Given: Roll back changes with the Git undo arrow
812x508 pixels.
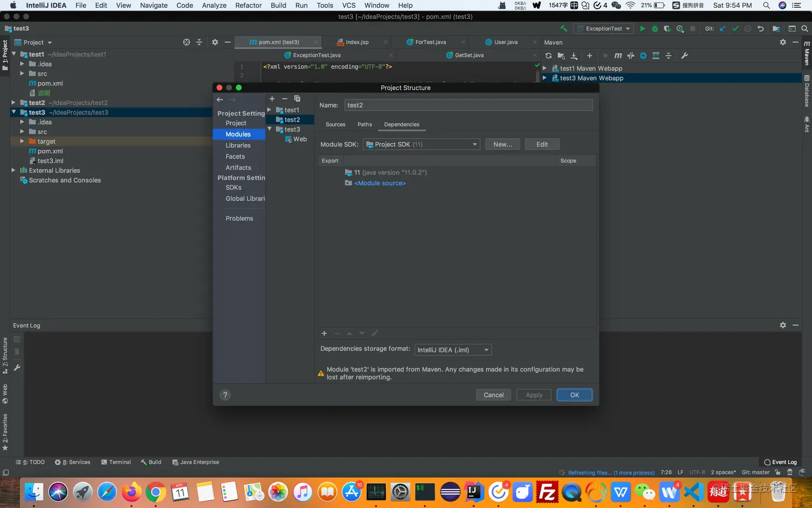Looking at the screenshot, I should [x=760, y=28].
